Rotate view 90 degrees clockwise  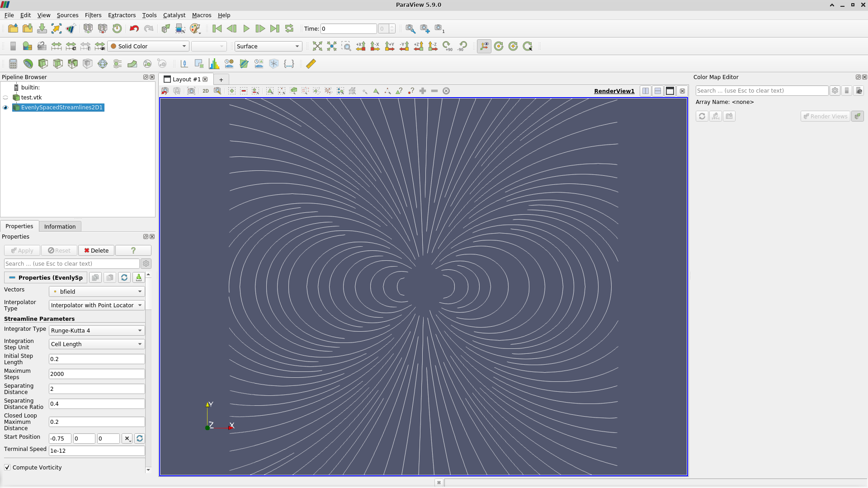click(448, 46)
